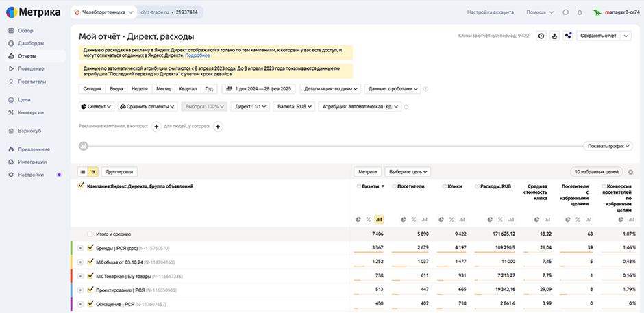
Task: Open Отчеты in left sidebar
Action: pos(27,55)
